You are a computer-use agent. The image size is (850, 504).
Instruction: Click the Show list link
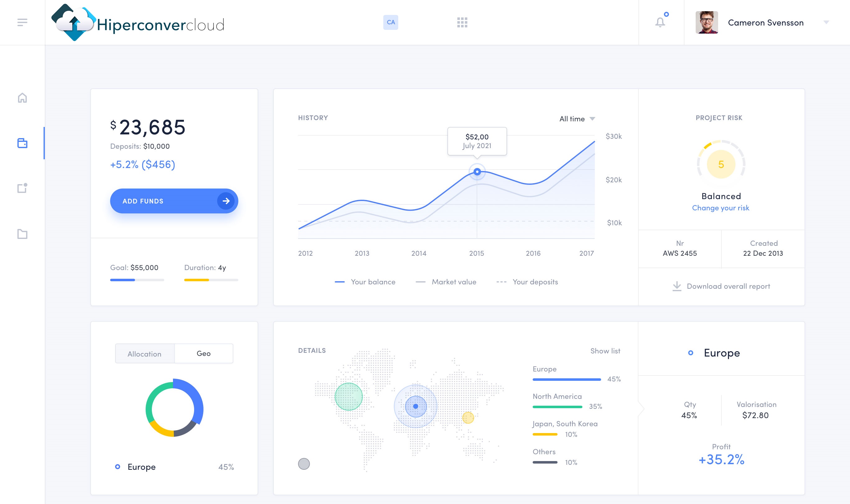coord(605,351)
